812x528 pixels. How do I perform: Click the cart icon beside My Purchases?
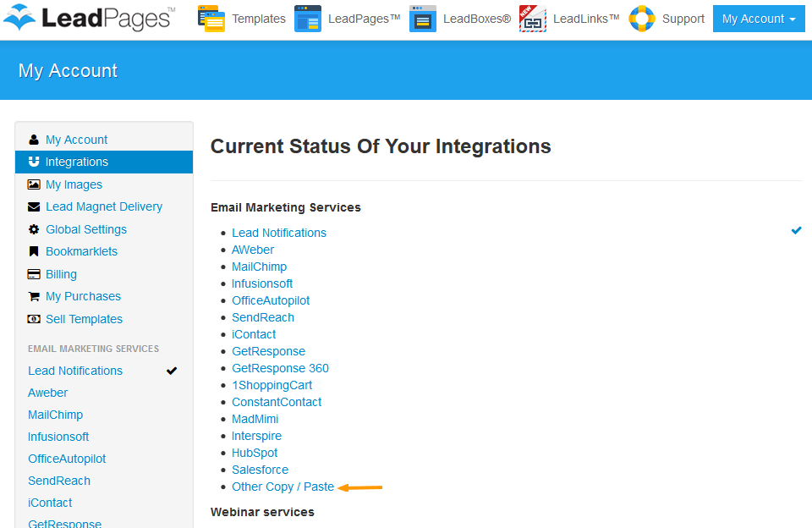point(34,296)
